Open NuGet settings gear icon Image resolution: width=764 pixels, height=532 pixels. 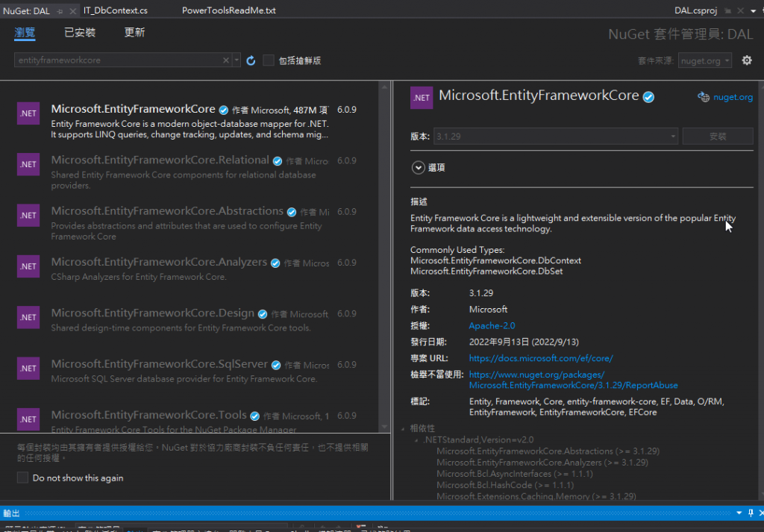[746, 60]
